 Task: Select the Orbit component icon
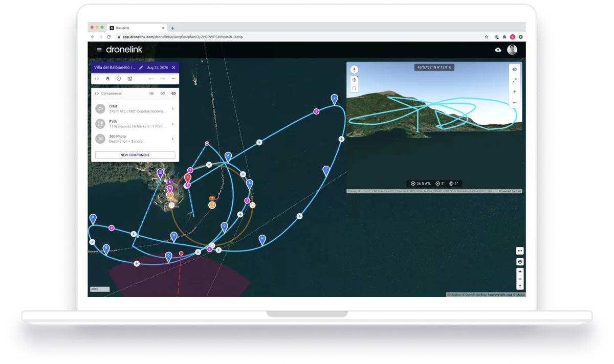(100, 109)
